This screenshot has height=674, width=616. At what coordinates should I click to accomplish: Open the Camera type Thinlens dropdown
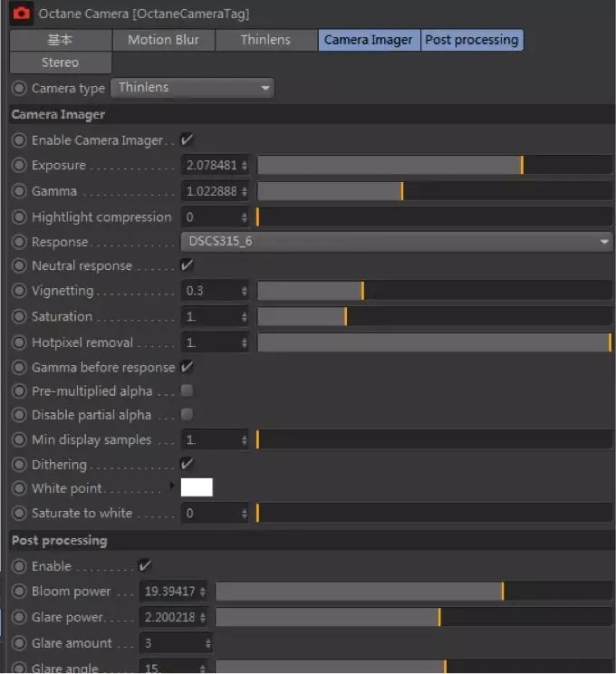point(192,88)
